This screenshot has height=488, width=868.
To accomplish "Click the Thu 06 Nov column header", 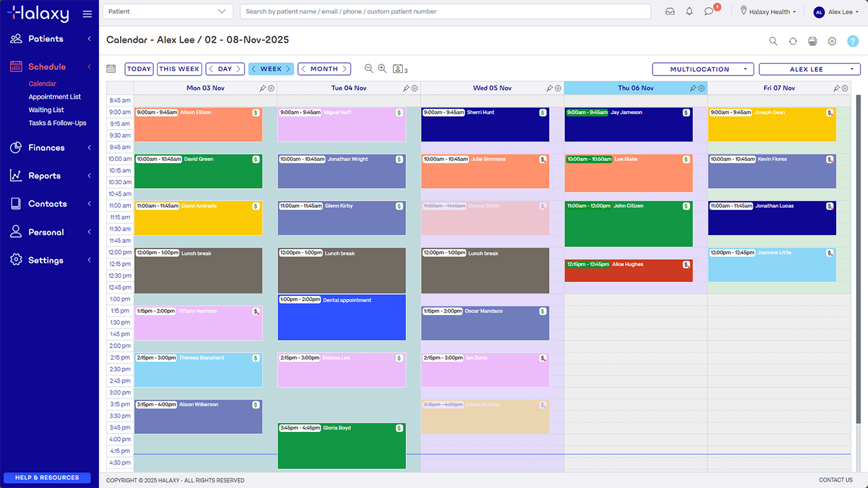I will (x=635, y=88).
